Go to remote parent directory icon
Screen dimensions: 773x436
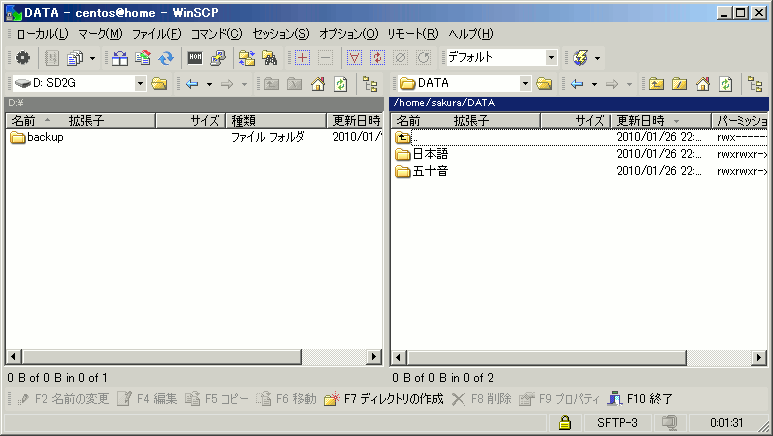(x=656, y=84)
